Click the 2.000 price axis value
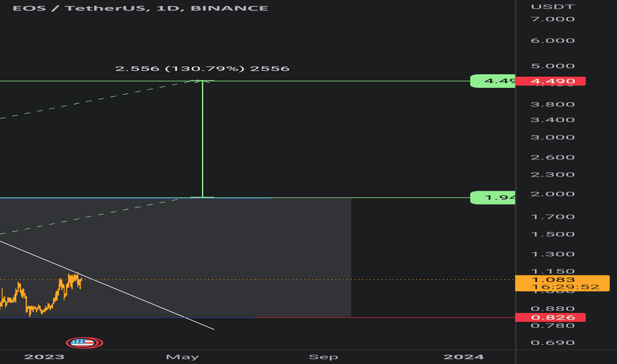 [553, 194]
